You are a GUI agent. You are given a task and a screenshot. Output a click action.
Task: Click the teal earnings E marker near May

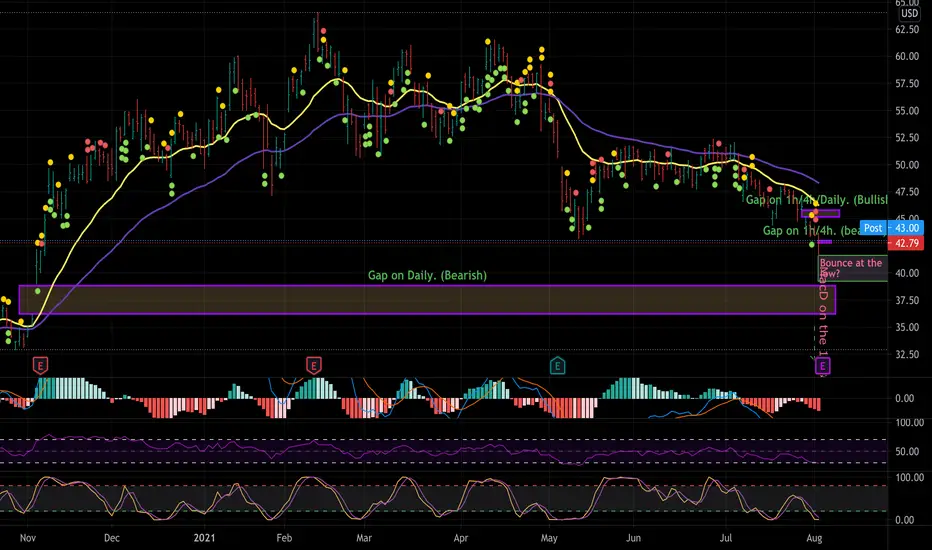(557, 365)
